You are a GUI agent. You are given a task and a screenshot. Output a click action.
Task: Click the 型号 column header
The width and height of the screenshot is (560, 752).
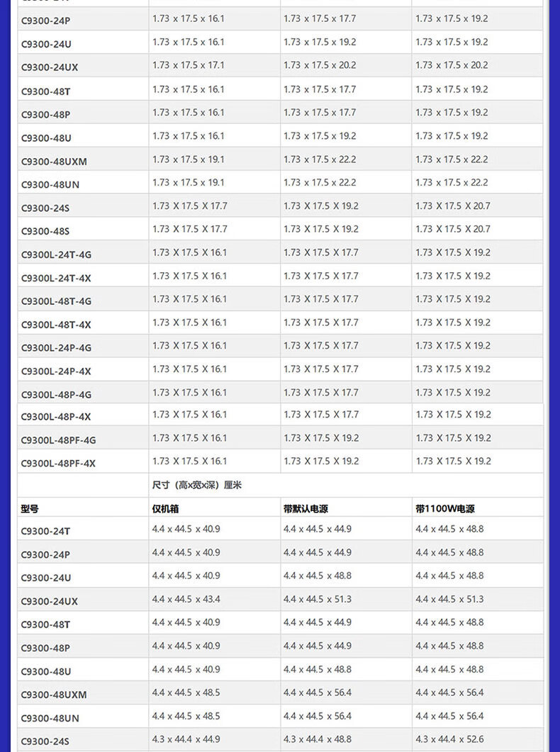30,509
